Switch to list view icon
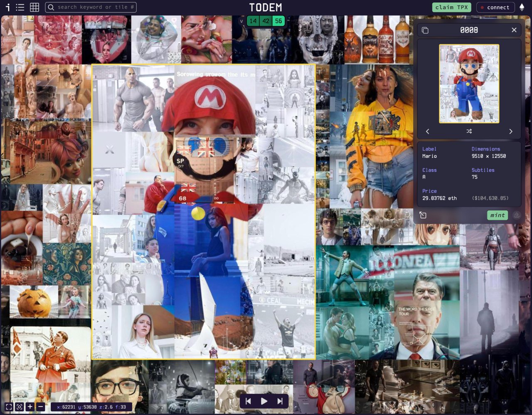Image resolution: width=532 pixels, height=415 pixels. pos(20,7)
